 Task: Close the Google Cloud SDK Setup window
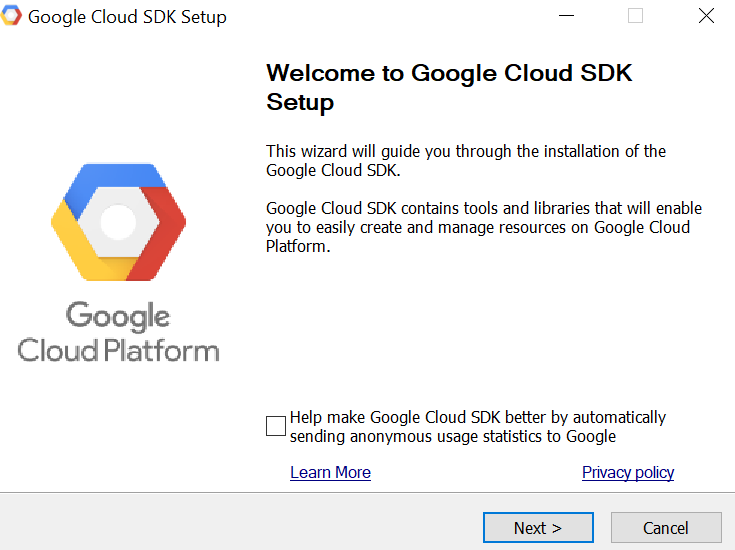(706, 15)
